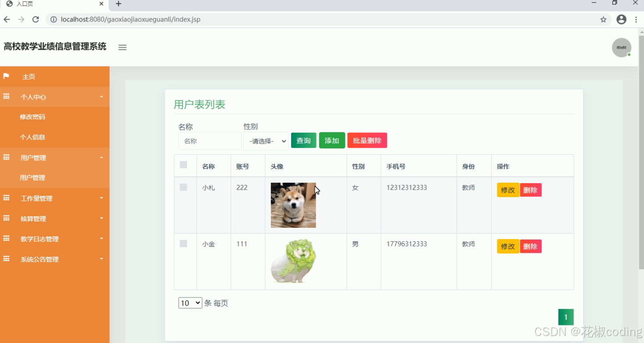Click inside the 名称 name input field
This screenshot has width=644, height=343.
tap(210, 141)
